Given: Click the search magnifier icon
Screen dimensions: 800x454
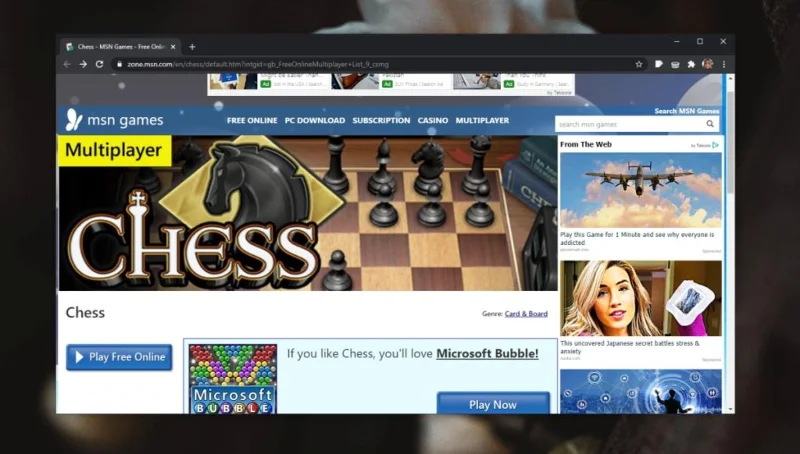Looking at the screenshot, I should (710, 124).
